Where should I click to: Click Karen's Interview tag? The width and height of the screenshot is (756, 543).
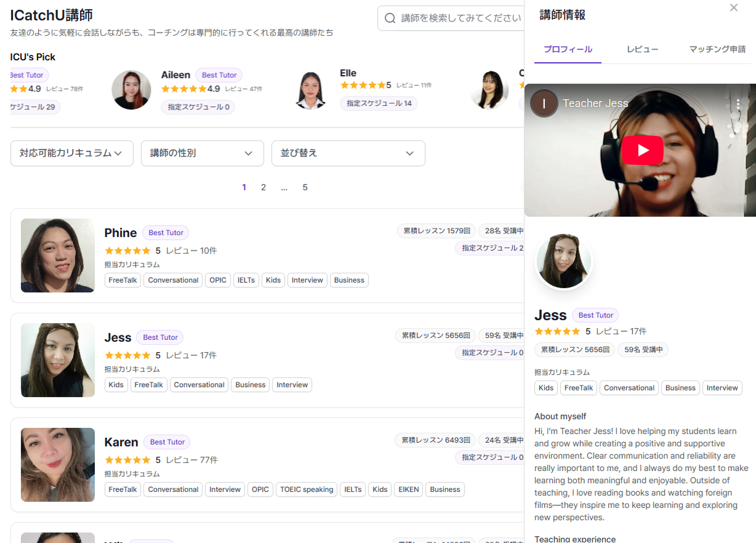[x=225, y=489]
